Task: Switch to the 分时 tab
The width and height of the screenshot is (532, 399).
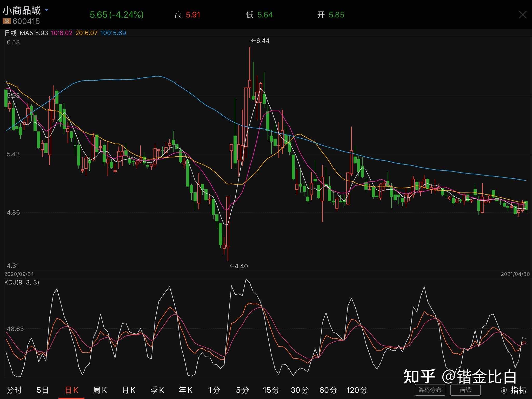Action: pos(14,390)
